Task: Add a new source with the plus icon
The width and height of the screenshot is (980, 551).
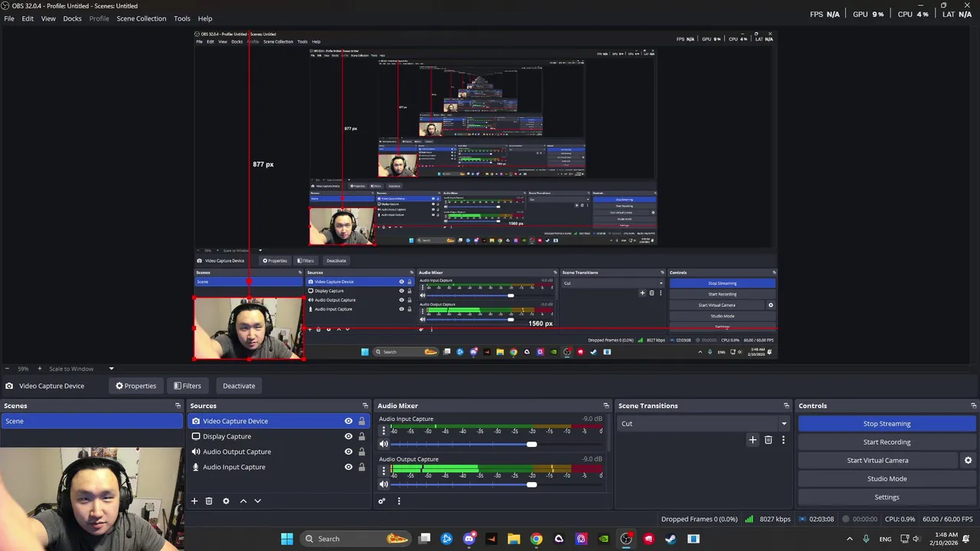Action: point(194,501)
